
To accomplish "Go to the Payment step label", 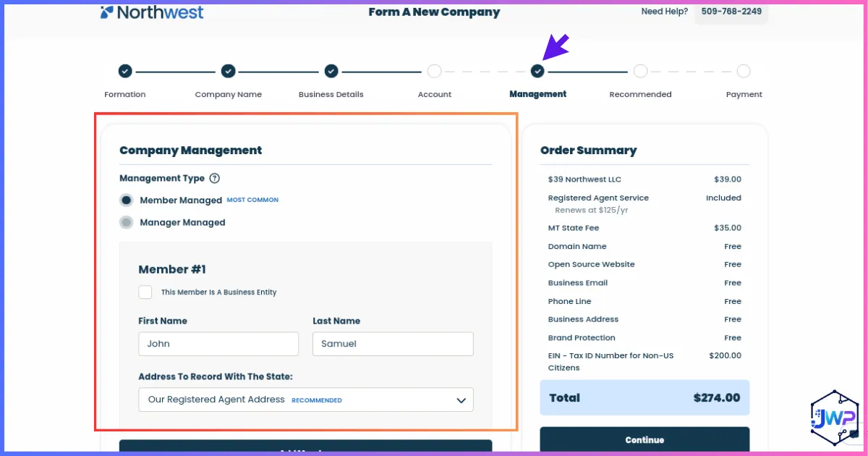I will click(x=744, y=94).
